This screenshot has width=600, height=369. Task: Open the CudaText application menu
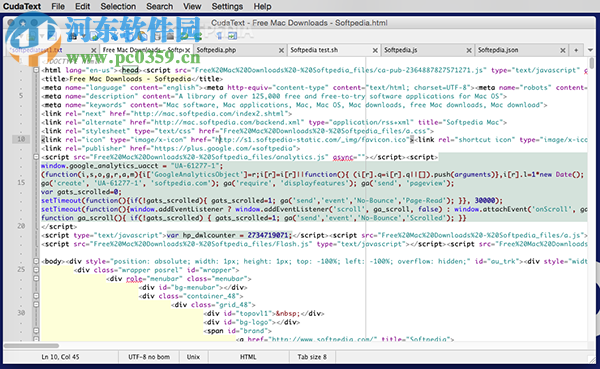[x=22, y=6]
